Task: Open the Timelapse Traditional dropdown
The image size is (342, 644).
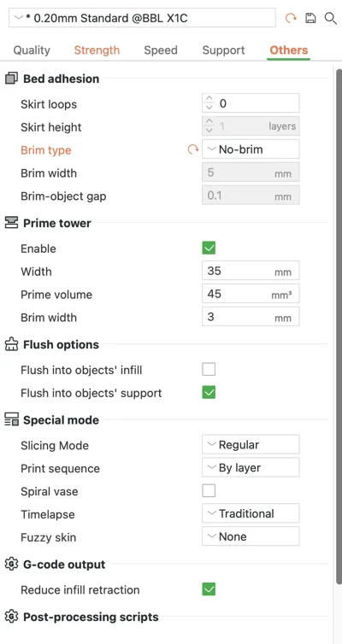Action: [251, 513]
